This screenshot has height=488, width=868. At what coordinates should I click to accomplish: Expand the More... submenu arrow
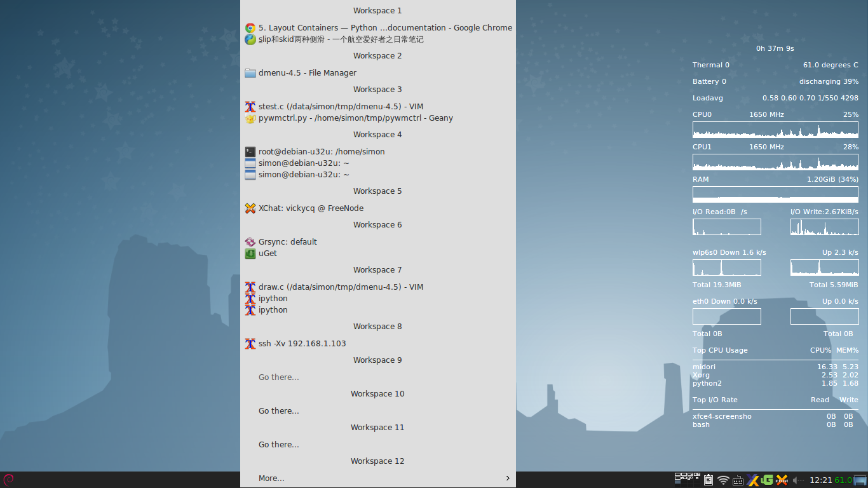(508, 478)
